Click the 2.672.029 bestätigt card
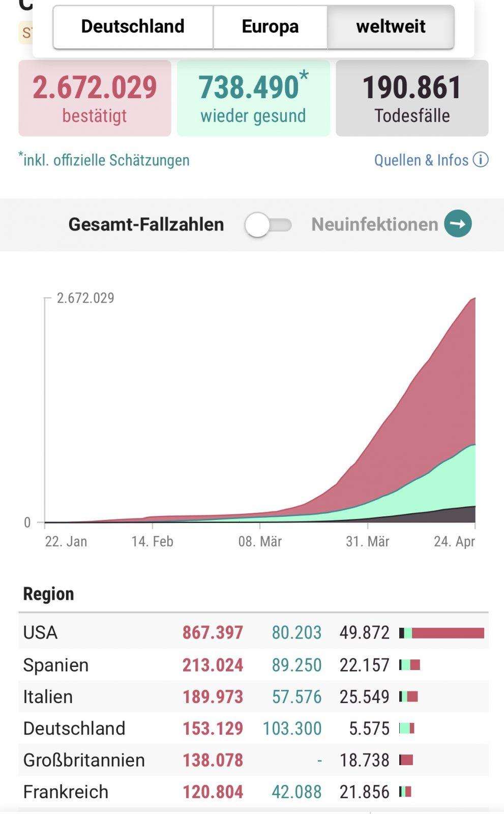 pos(95,98)
